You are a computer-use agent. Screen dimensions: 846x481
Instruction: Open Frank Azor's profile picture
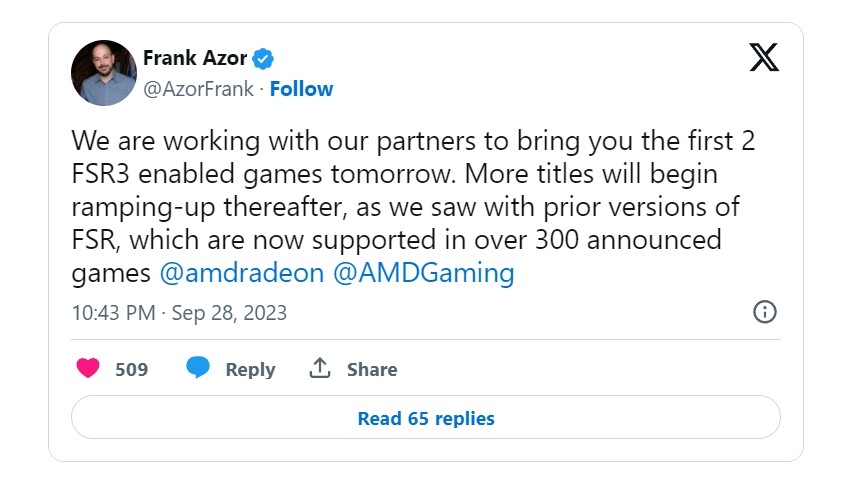(104, 73)
